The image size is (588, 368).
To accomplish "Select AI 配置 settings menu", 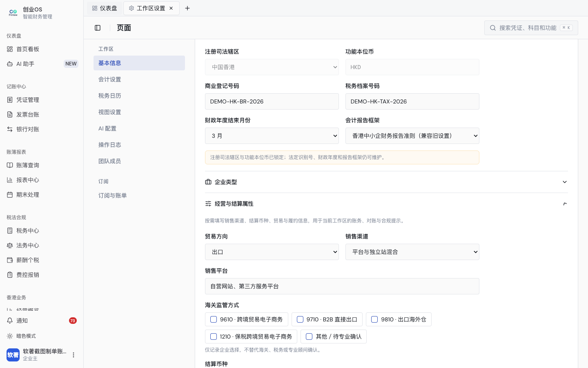I will 139,128.
